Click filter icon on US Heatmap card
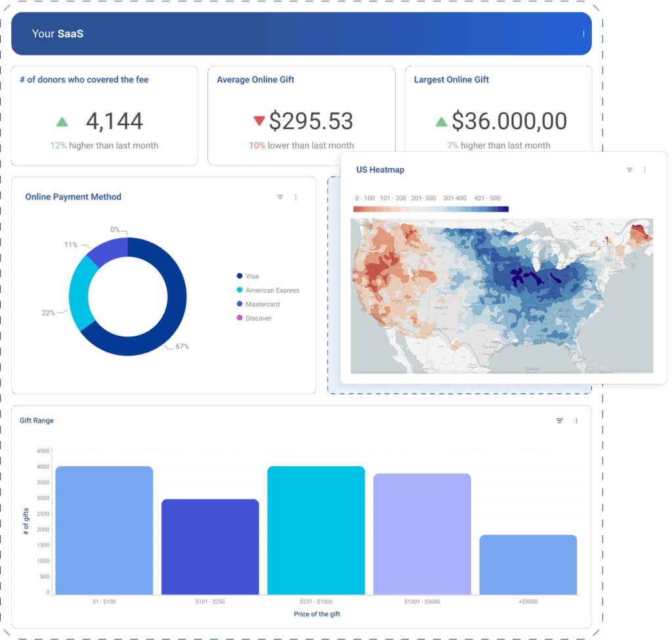 tap(629, 170)
